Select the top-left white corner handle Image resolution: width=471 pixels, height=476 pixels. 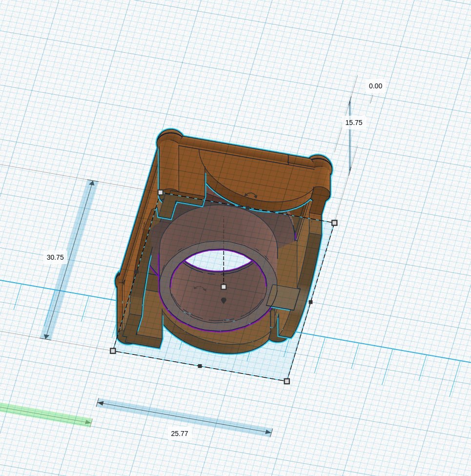(x=161, y=192)
